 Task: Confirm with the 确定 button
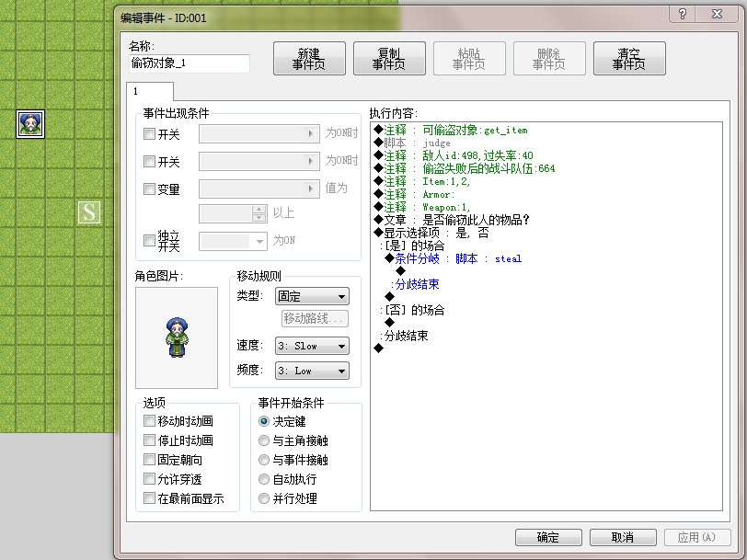pyautogui.click(x=548, y=538)
